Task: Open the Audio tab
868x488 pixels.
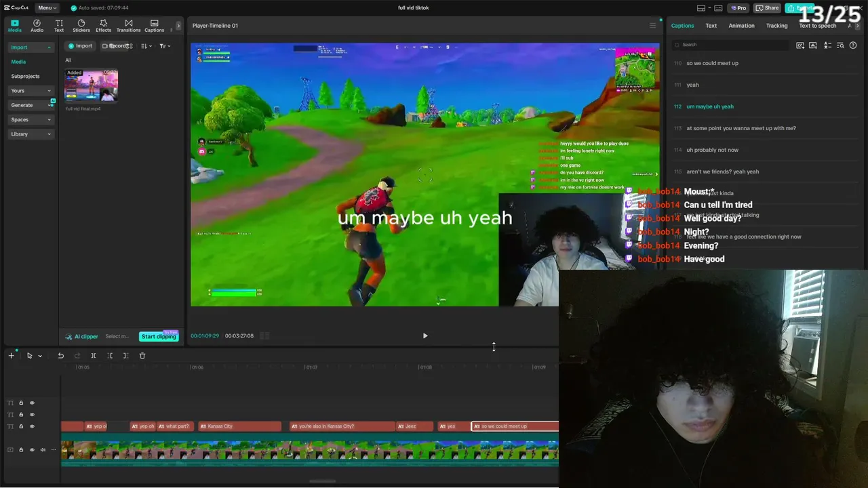Action: (x=37, y=26)
